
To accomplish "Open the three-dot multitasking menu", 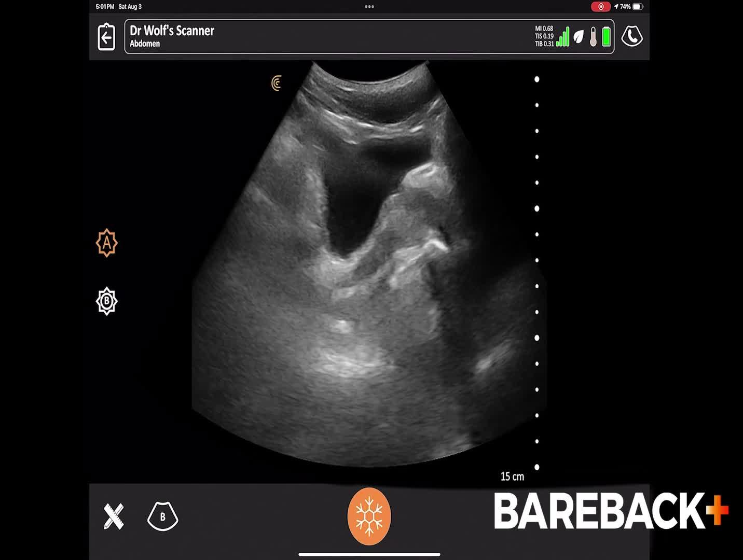I will (x=369, y=7).
